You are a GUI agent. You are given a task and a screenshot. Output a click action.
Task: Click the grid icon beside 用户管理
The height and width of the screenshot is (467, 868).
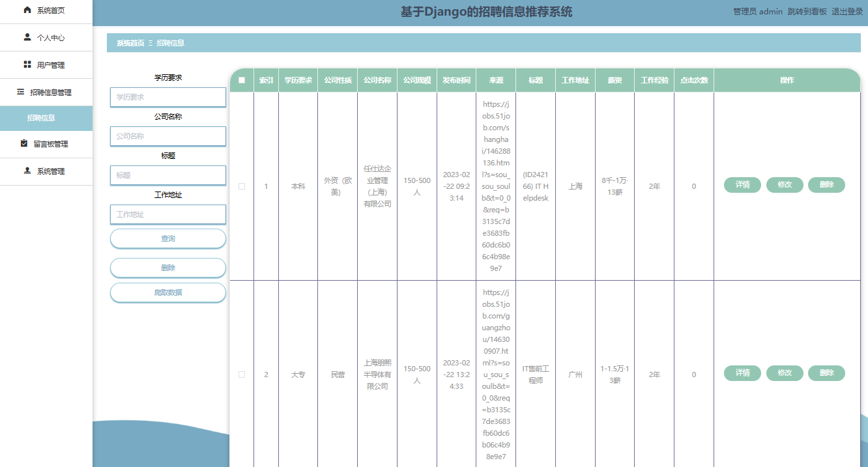[27, 64]
